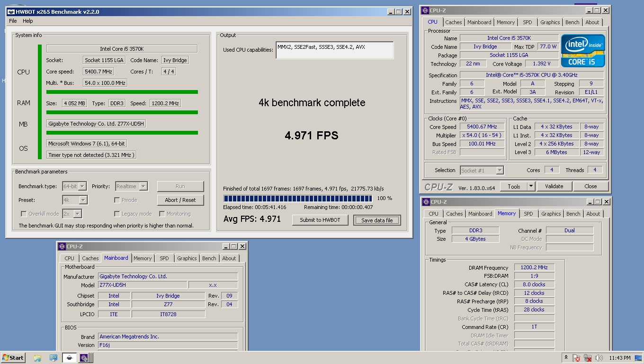Switch to Bench tab in CPU-Z CPU window
This screenshot has width=644, height=364.
(572, 22)
